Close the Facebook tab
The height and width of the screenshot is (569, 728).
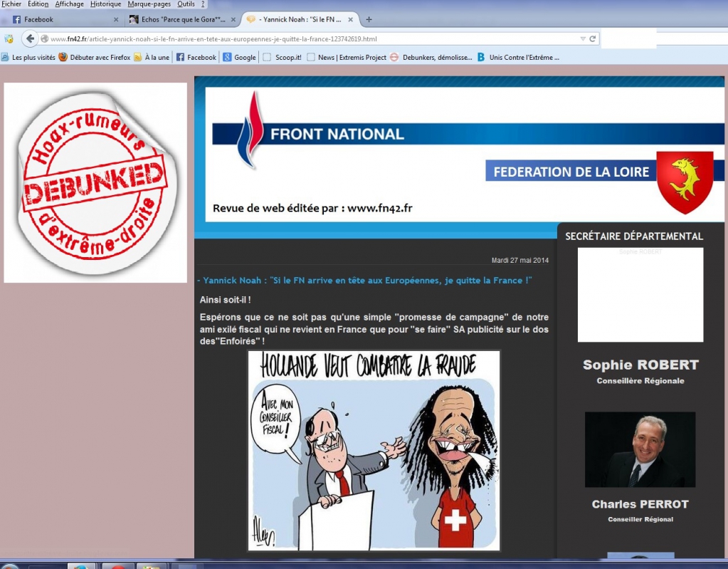tap(117, 19)
